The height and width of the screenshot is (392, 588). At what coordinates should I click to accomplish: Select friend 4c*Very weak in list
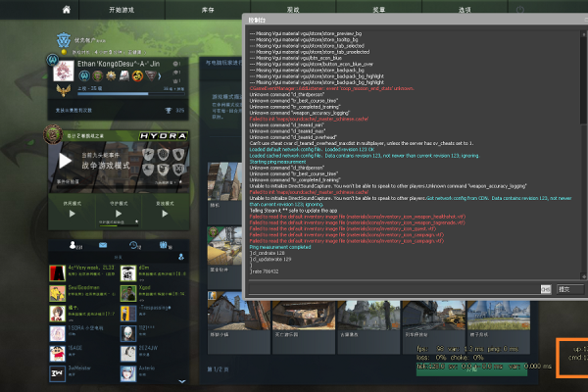(82, 273)
